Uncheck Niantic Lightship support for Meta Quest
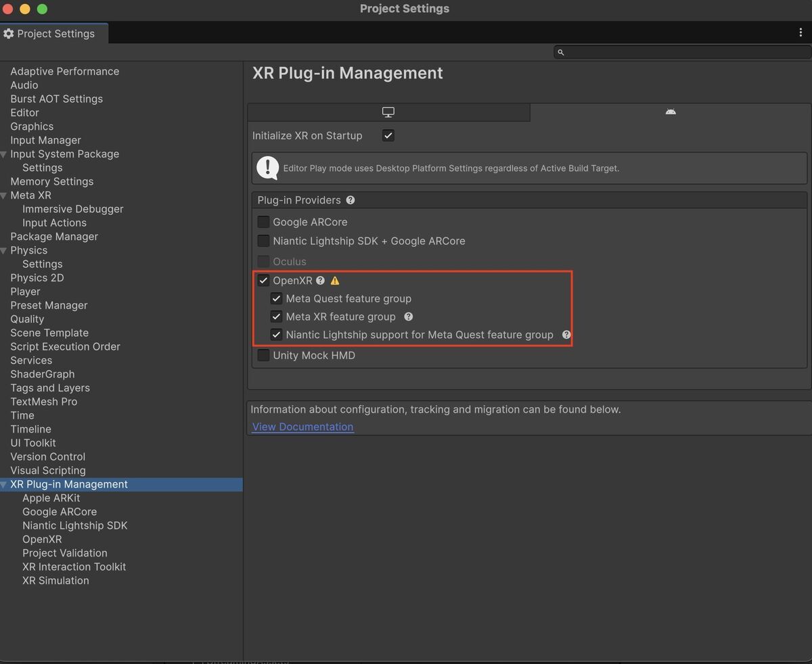Viewport: 812px width, 664px height. pos(277,335)
